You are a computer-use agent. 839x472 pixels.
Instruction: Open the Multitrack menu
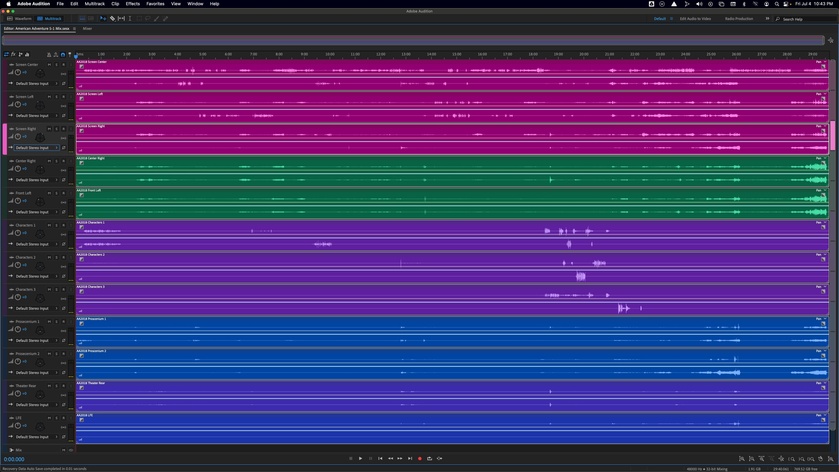pos(95,4)
